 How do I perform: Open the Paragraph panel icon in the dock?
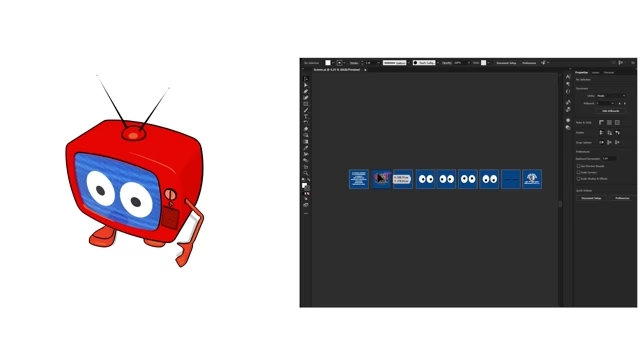[x=568, y=84]
